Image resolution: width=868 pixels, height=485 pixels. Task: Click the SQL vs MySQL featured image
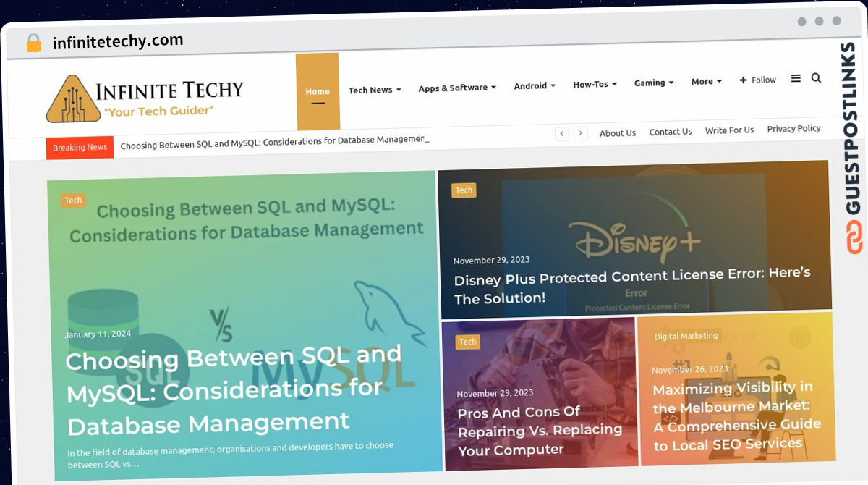(244, 326)
